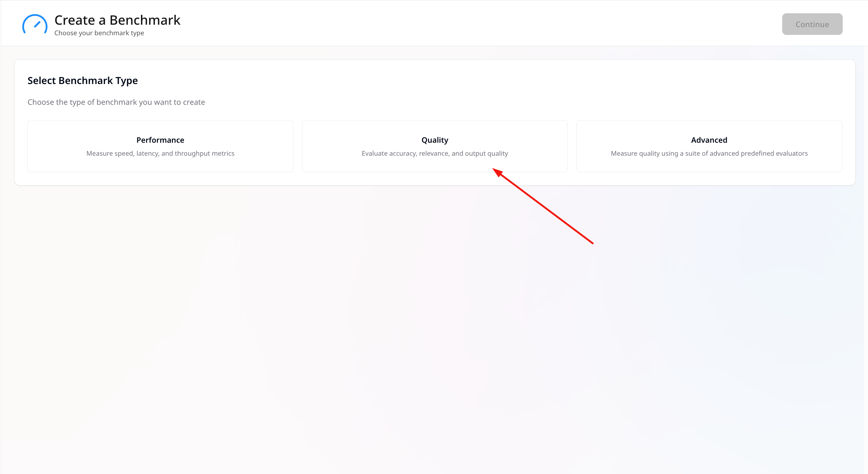The height and width of the screenshot is (474, 868).
Task: Click the 'Performance' card title text
Action: pos(160,140)
